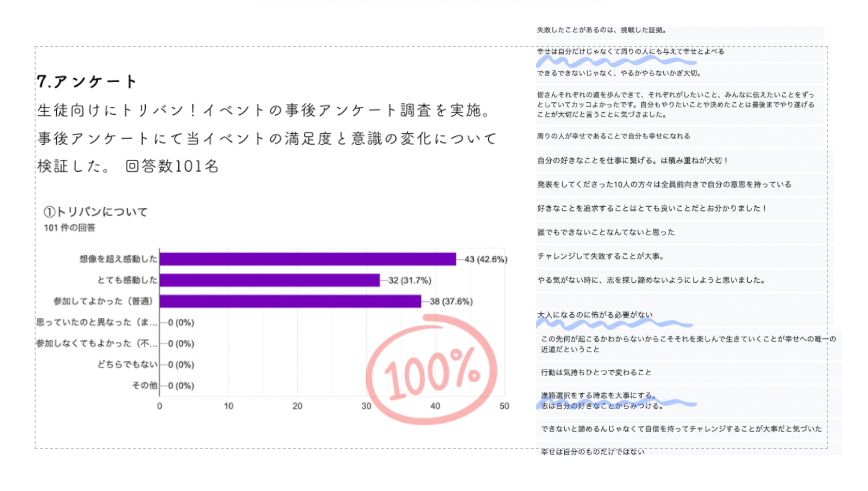The width and height of the screenshot is (868, 491).
Task: Click the blue wavy underline below 大人になるのに怖がる必要がない
Action: [x=615, y=325]
